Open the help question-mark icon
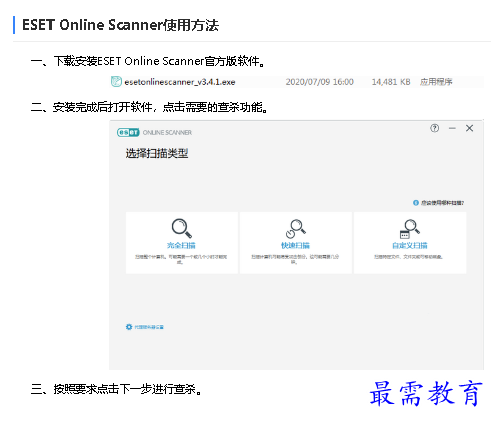The image size is (491, 425). pyautogui.click(x=434, y=128)
